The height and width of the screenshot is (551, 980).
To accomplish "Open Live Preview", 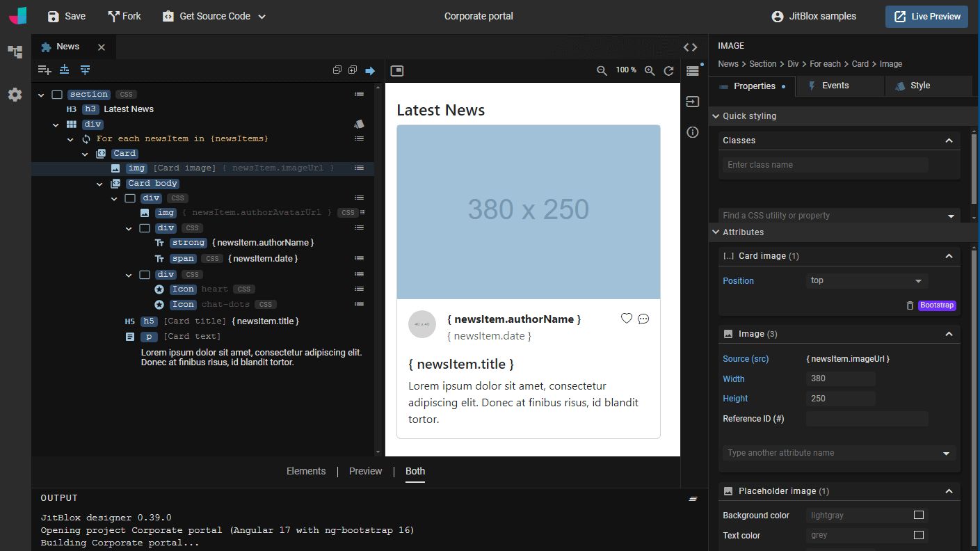I will pyautogui.click(x=926, y=16).
